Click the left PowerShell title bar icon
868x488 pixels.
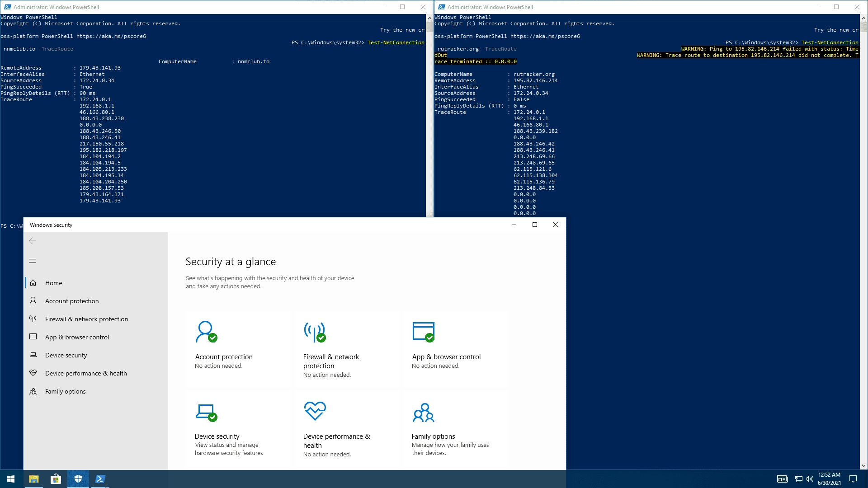(x=7, y=7)
